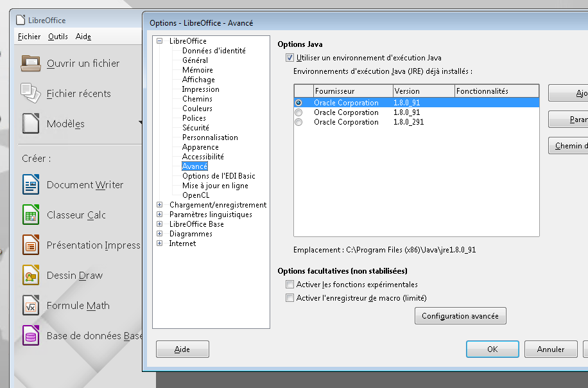Select Options de l'EDI Basic

[219, 176]
